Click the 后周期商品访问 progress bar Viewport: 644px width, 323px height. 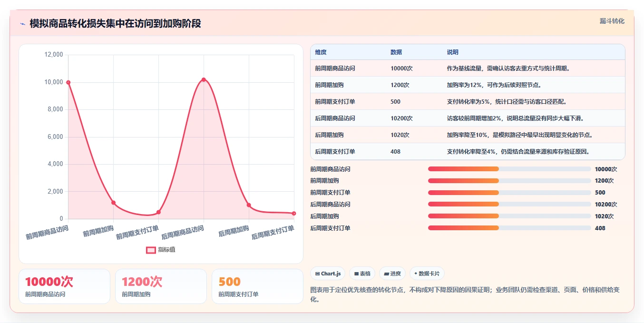point(509,205)
